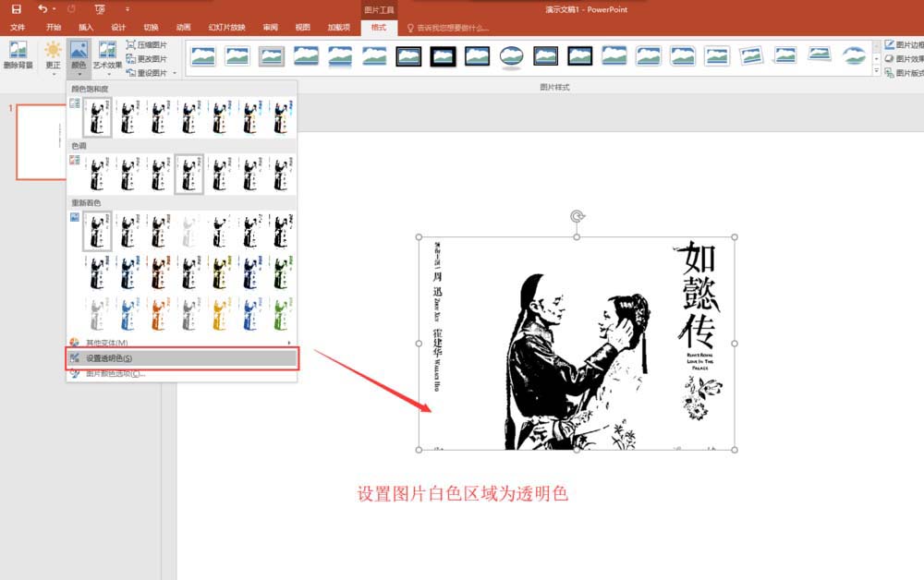924x580 pixels.
Task: Expand the picture styles gallery More arrow
Action: click(876, 71)
